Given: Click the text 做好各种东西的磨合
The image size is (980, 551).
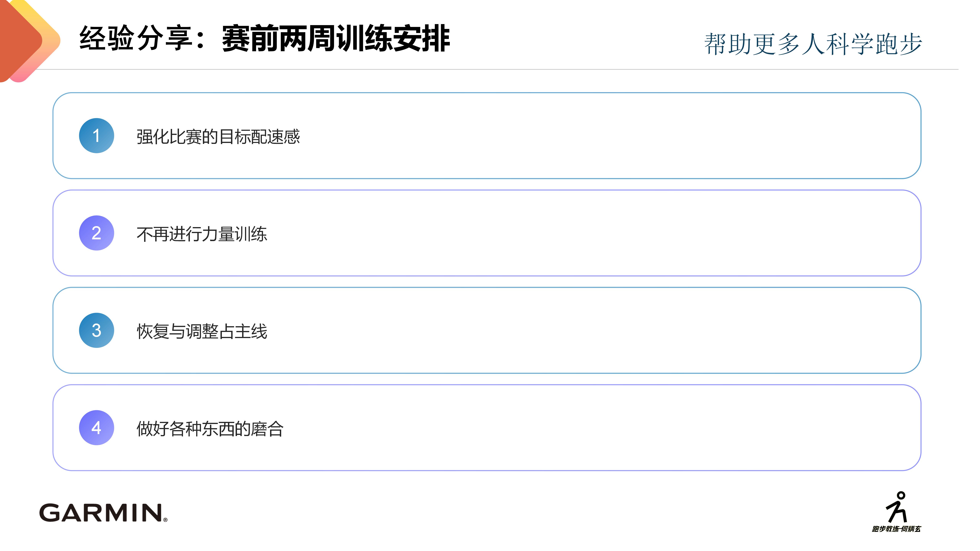Looking at the screenshot, I should [210, 429].
